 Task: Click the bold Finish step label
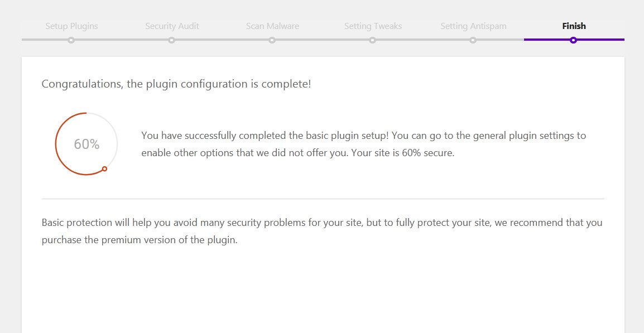[x=574, y=26]
